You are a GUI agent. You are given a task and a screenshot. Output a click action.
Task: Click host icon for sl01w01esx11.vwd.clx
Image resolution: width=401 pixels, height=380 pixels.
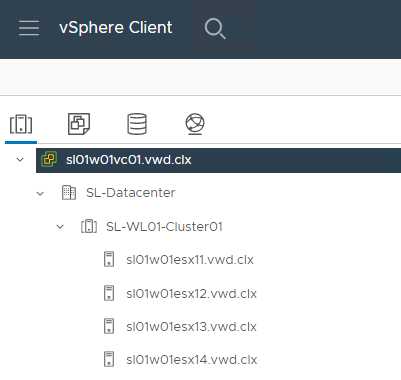[x=109, y=259]
